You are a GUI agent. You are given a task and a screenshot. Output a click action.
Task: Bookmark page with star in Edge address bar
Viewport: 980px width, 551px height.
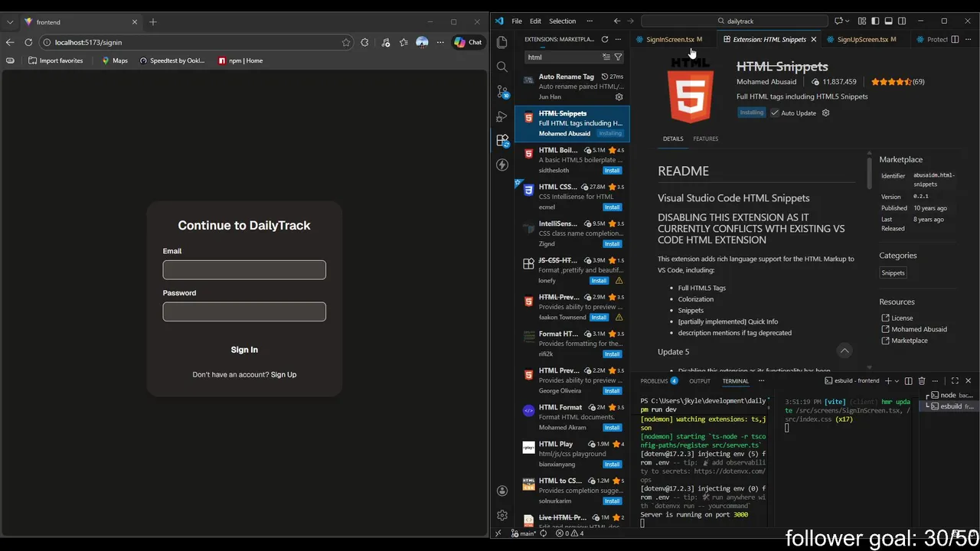(x=346, y=42)
